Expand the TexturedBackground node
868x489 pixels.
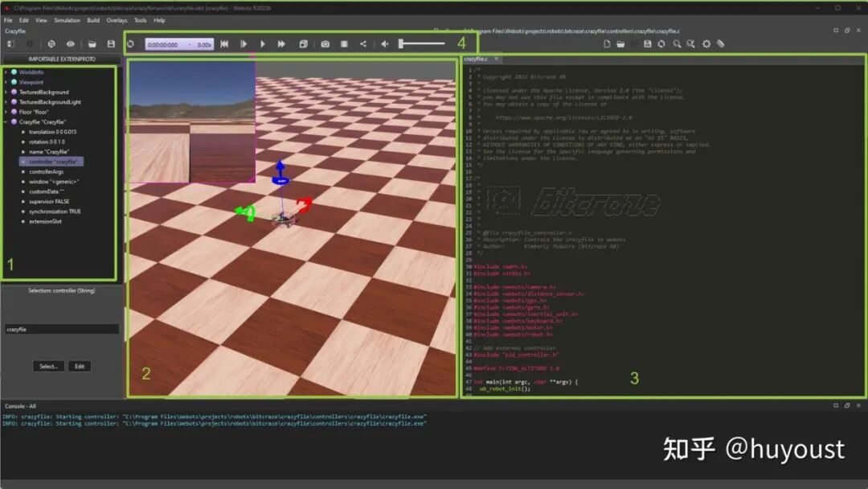[6, 92]
